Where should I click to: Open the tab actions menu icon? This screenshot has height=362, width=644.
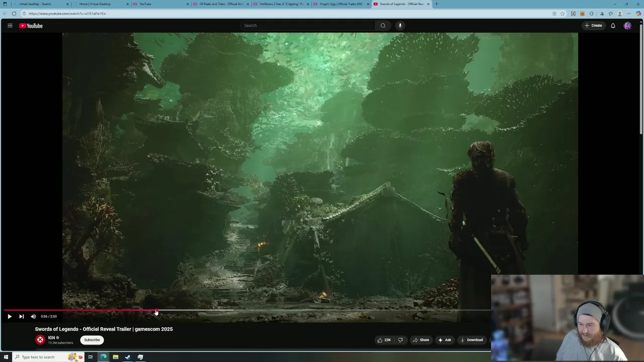tap(5, 4)
